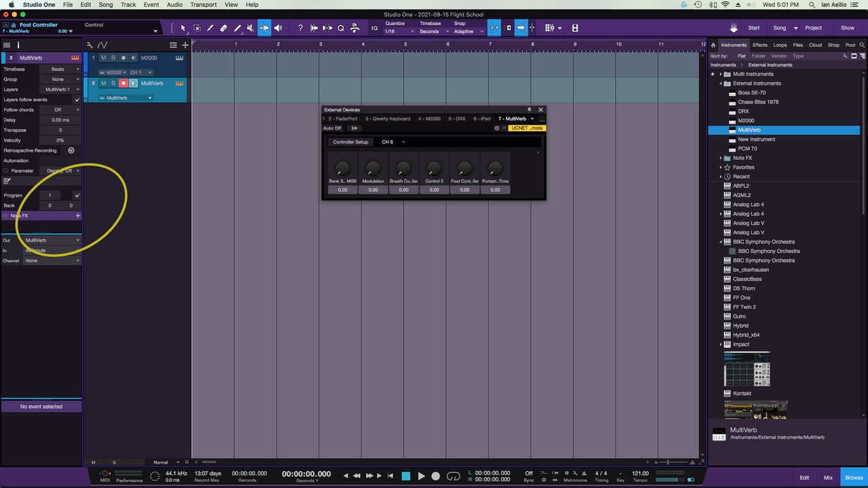The height and width of the screenshot is (488, 868).
Task: Toggle Auto: Off in External Devices
Action: [332, 127]
